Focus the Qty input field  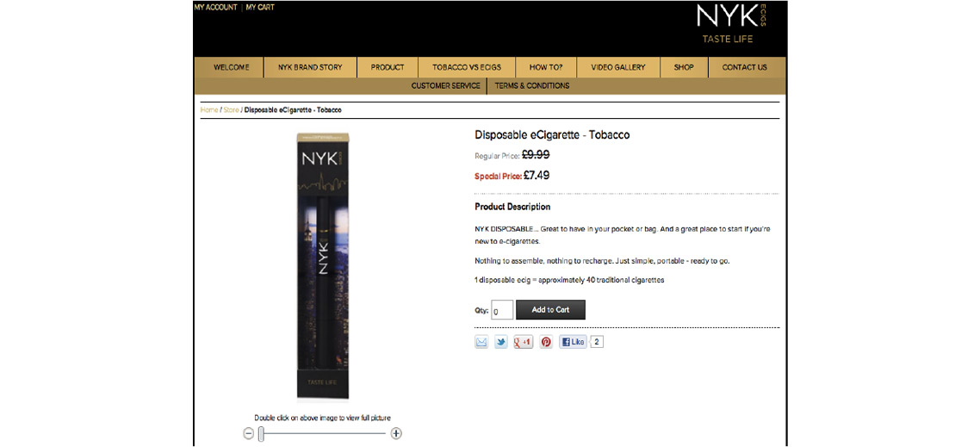point(502,310)
